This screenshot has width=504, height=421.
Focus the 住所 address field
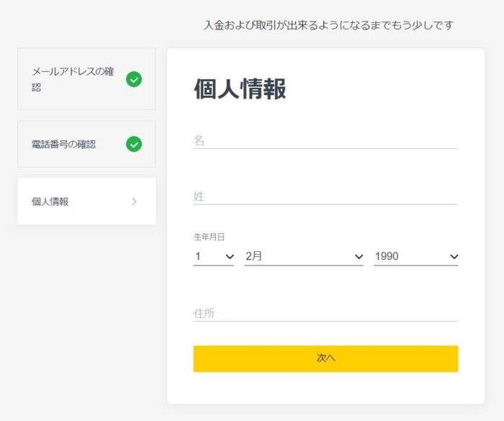[325, 313]
